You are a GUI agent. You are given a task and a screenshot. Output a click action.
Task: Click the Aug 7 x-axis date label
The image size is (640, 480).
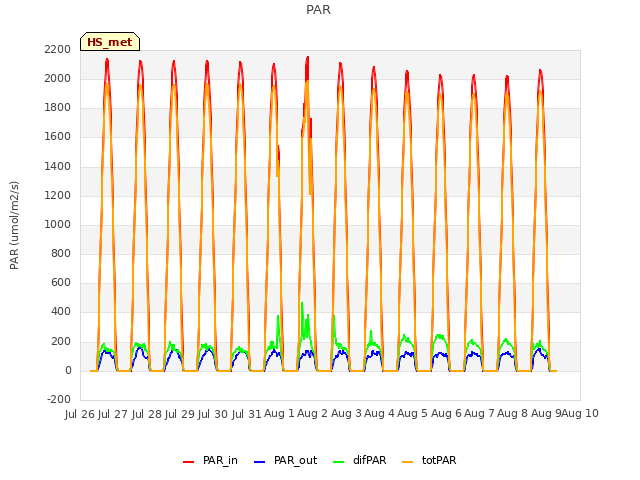(x=479, y=413)
